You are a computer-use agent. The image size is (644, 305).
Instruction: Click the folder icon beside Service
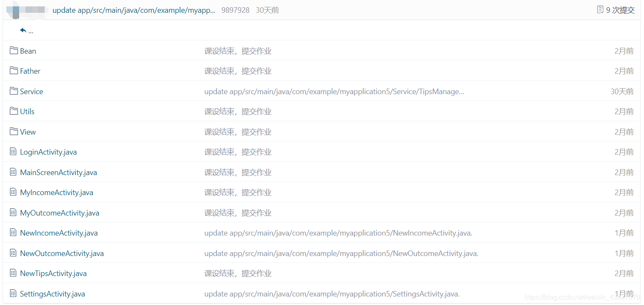click(14, 91)
